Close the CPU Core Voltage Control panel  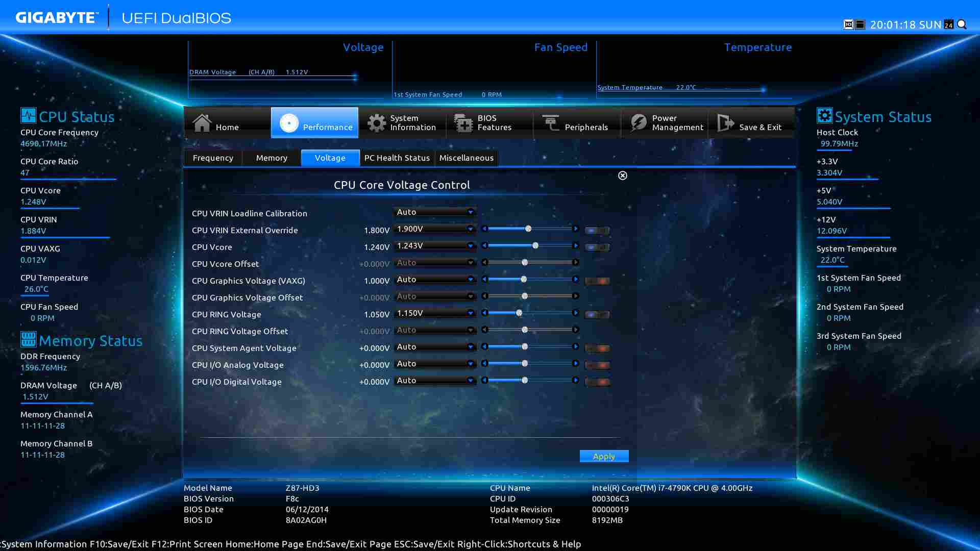pyautogui.click(x=623, y=176)
